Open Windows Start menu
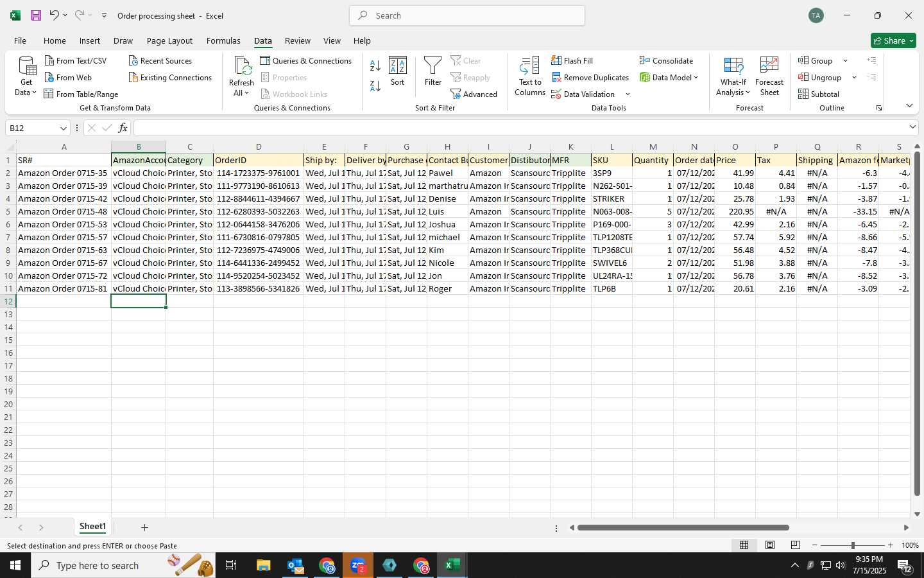 coord(15,565)
